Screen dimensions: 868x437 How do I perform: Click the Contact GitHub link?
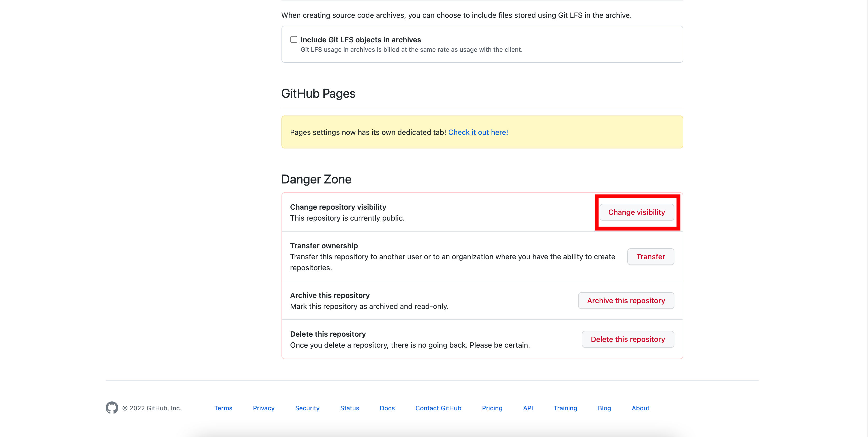(x=438, y=408)
